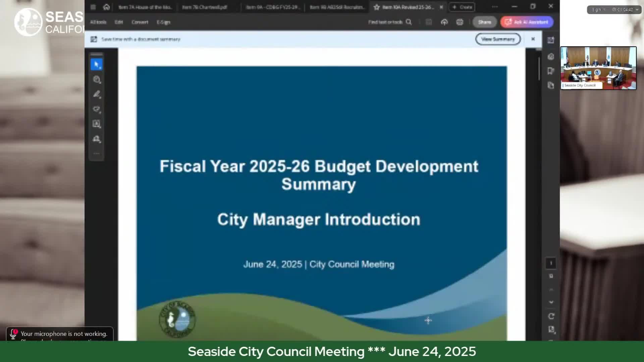644x362 pixels.
Task: Click the cloud upload icon
Action: 444,22
